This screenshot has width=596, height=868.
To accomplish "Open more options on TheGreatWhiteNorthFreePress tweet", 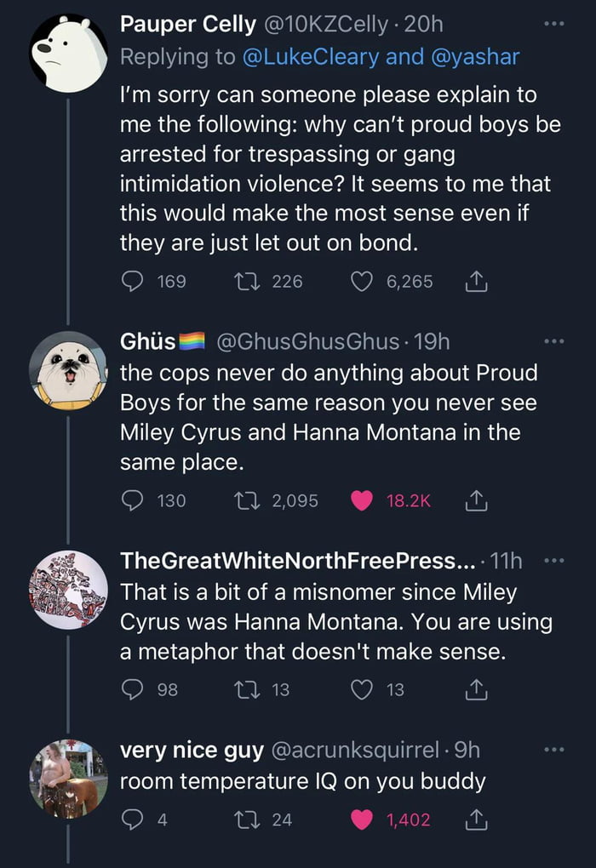I will (554, 562).
